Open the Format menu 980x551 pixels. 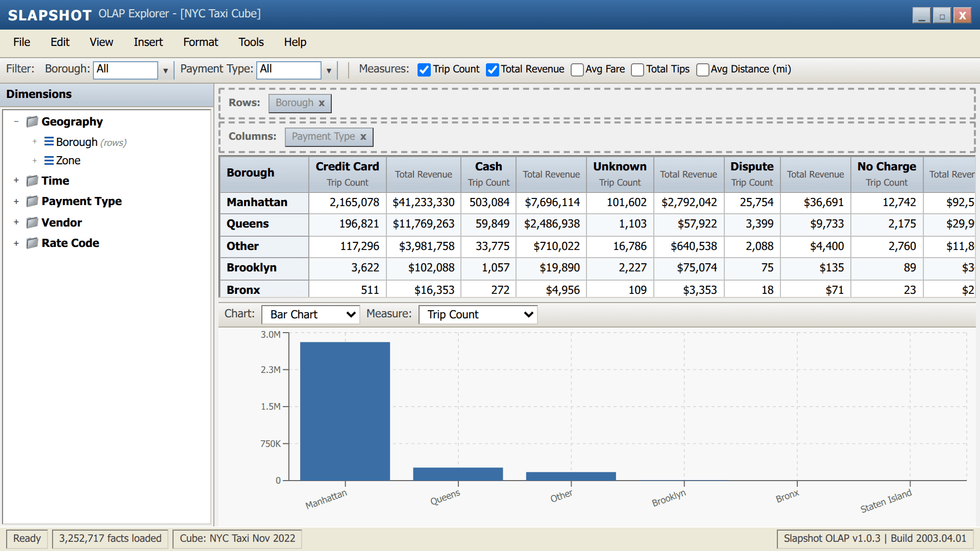(x=200, y=42)
